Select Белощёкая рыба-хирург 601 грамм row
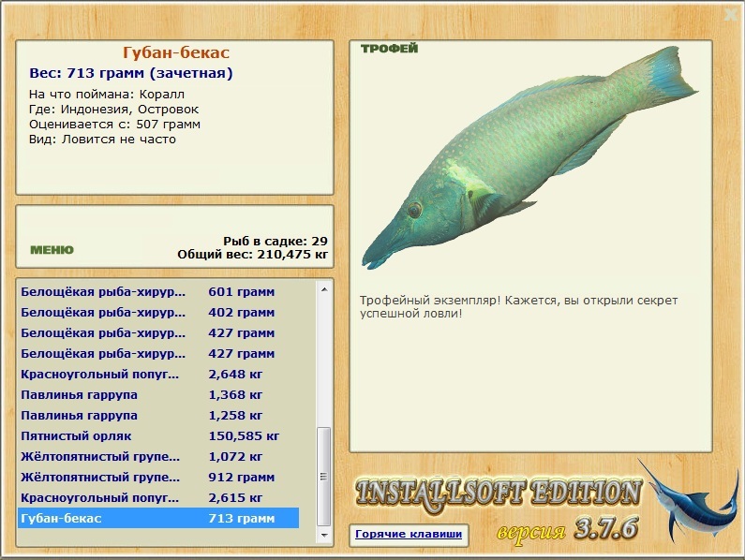The height and width of the screenshot is (560, 745). click(158, 291)
